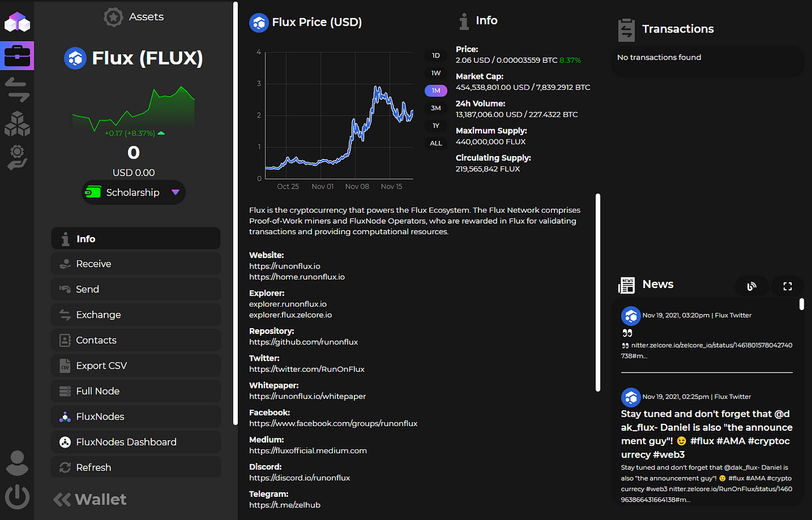812x520 pixels.
Task: Open explorer.runonflux.io link
Action: click(x=288, y=304)
